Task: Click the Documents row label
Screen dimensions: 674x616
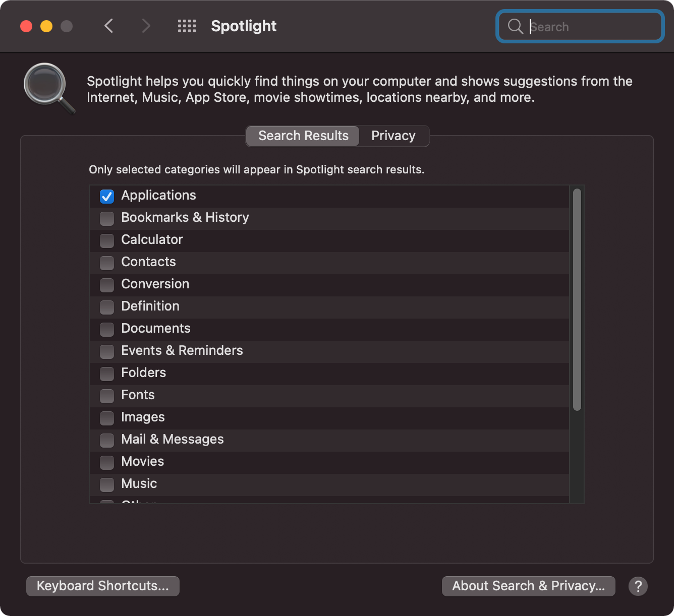Action: pyautogui.click(x=156, y=329)
